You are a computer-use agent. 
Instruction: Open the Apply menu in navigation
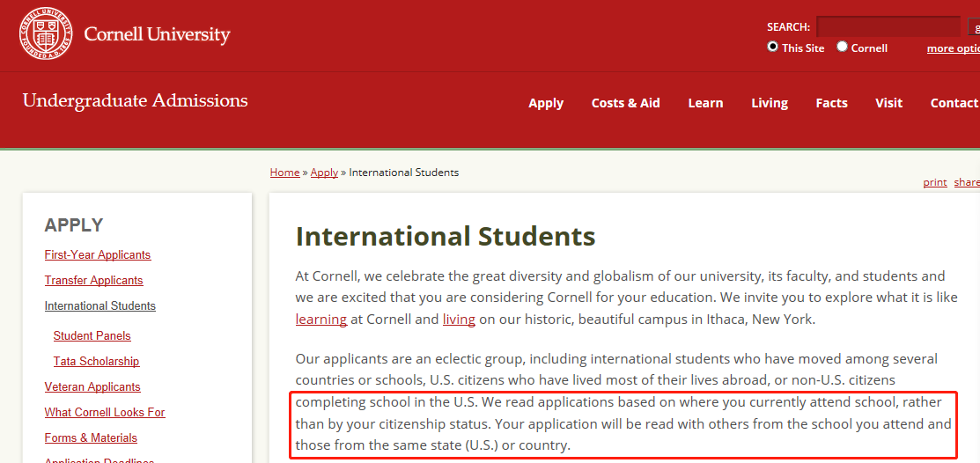point(546,103)
